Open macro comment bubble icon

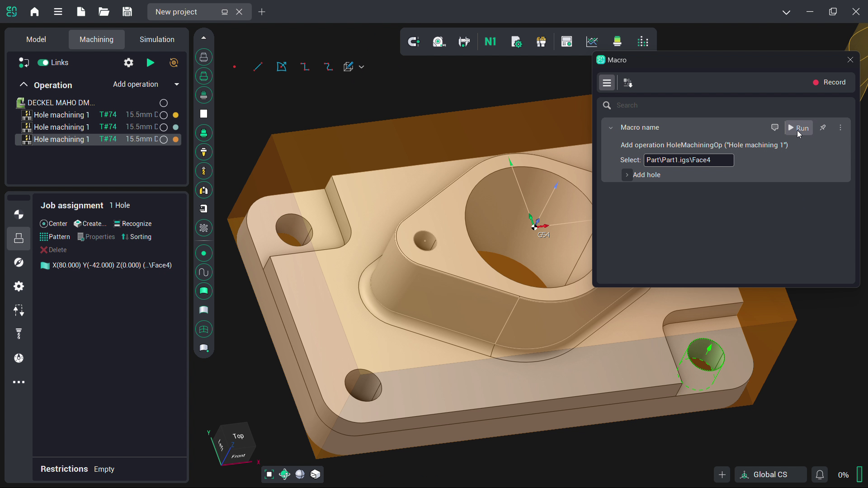pos(774,127)
